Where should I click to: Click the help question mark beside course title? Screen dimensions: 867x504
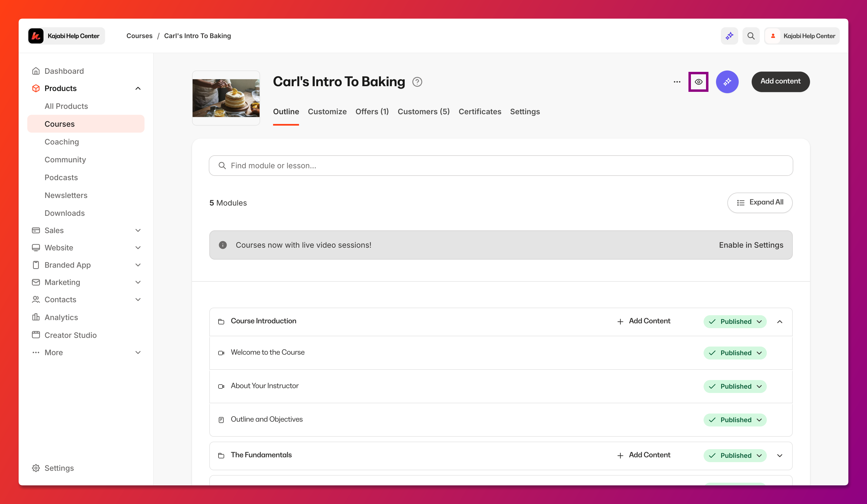tap(417, 82)
